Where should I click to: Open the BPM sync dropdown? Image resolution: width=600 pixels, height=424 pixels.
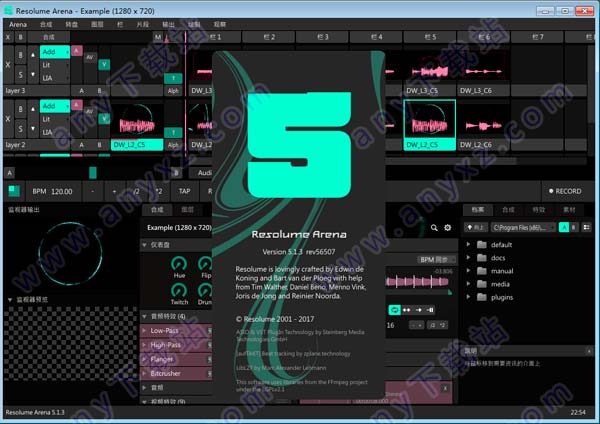coord(436,259)
